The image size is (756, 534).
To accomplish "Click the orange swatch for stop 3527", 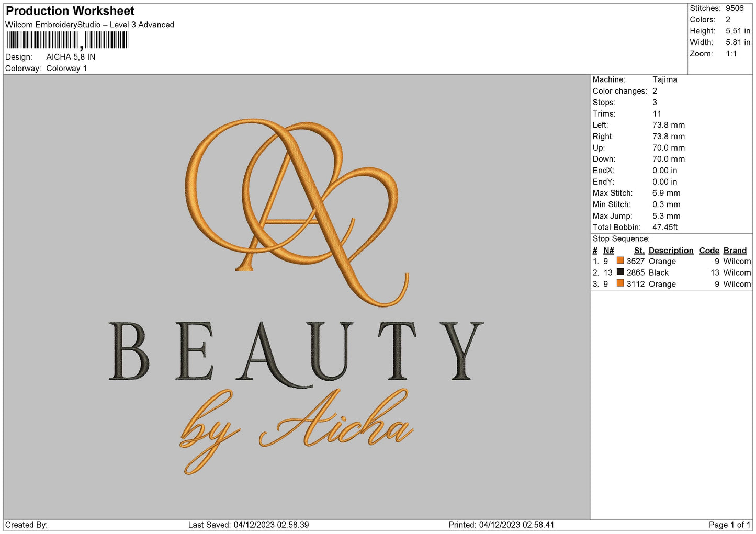I will [620, 260].
